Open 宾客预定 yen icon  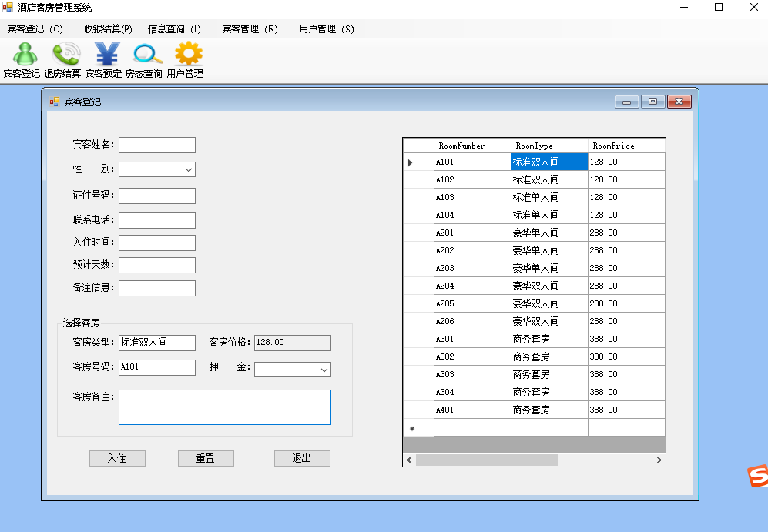click(x=107, y=54)
